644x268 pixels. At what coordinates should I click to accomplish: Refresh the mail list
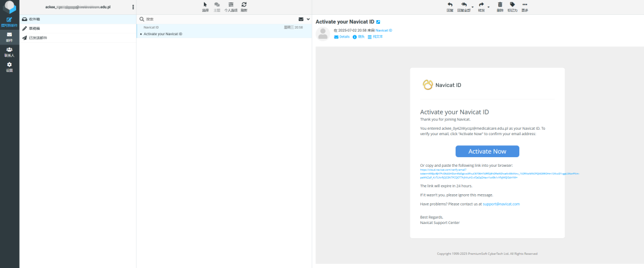tap(244, 5)
